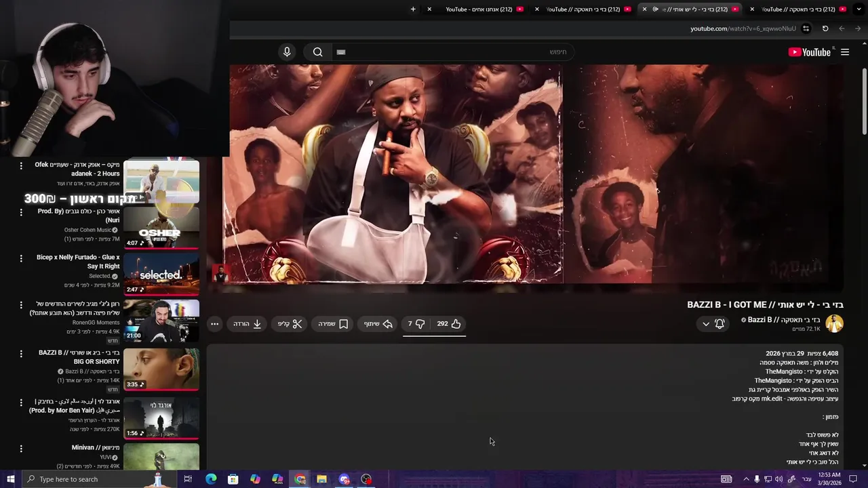This screenshot has width=868, height=488.
Task: Open the Ofek Adanek 2 Hours mix thumbnail
Action: coord(161,181)
